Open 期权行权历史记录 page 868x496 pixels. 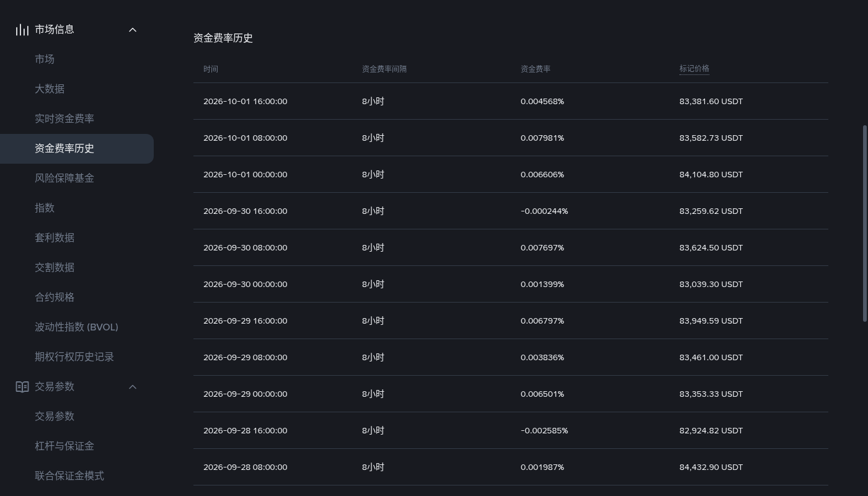coord(74,357)
